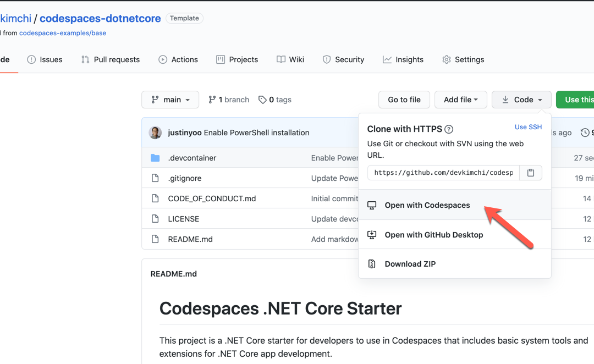View the 0 tags link
Image resolution: width=594 pixels, height=364 pixels.
click(275, 100)
